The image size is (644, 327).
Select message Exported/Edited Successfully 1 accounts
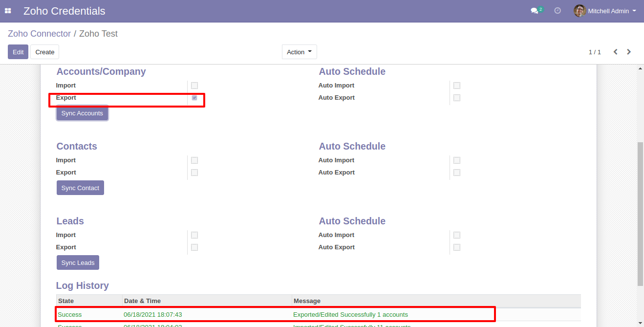point(350,314)
